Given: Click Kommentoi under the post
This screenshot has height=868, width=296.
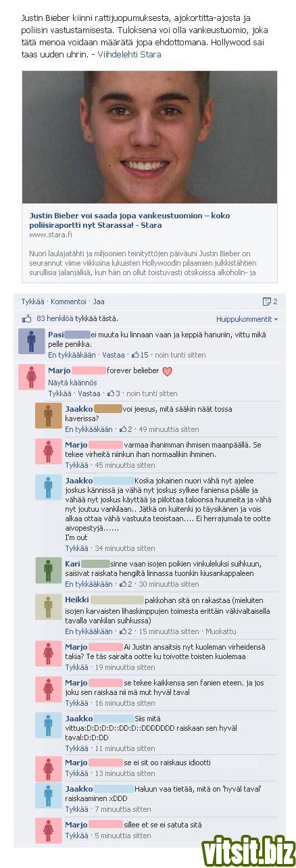Looking at the screenshot, I should click(68, 302).
